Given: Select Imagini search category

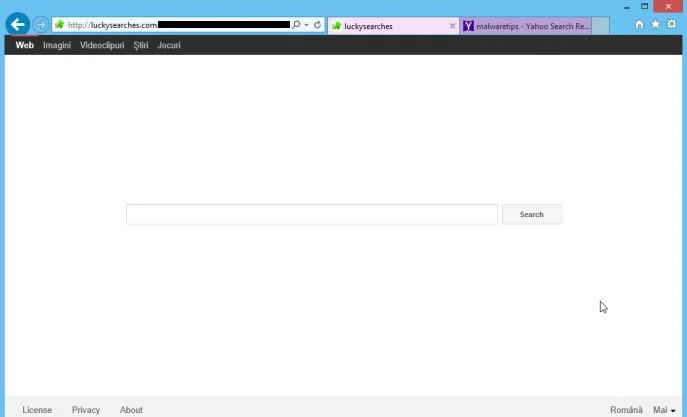Looking at the screenshot, I should pyautogui.click(x=57, y=45).
